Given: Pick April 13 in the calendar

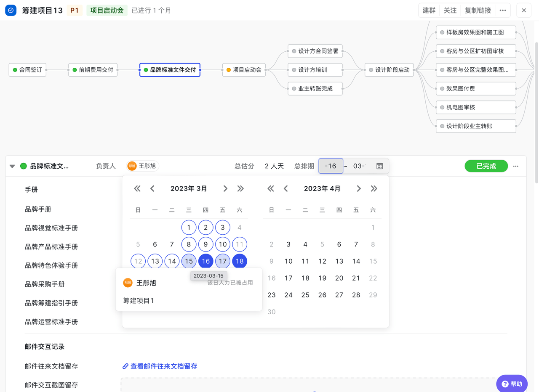Looking at the screenshot, I should (339, 261).
